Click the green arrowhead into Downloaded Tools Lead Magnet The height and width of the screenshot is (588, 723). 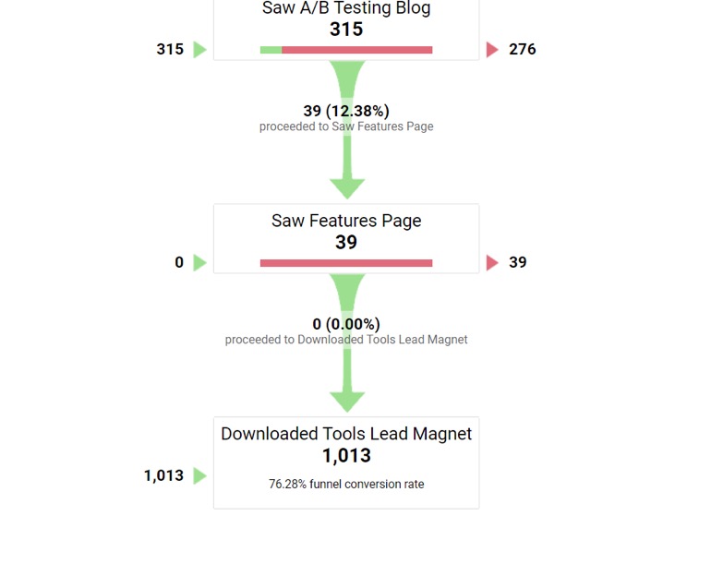347,402
